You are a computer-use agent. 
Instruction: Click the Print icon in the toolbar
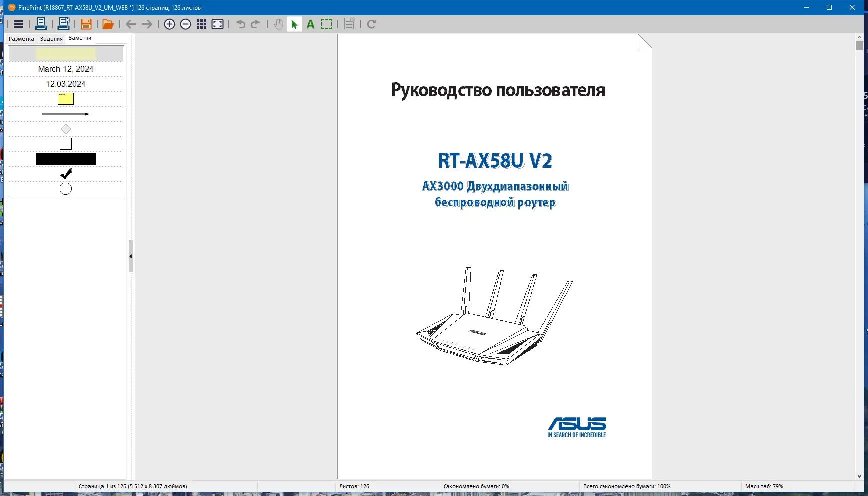click(x=41, y=24)
